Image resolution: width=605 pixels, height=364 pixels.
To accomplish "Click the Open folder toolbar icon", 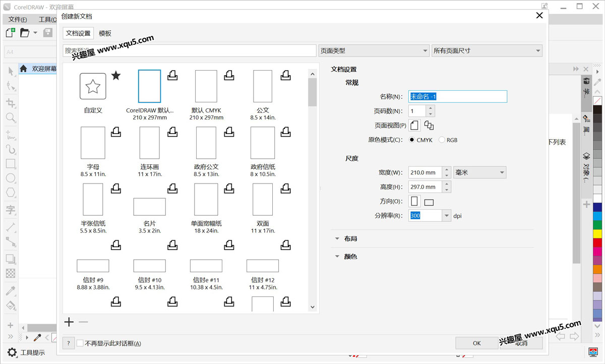I will coord(25,33).
